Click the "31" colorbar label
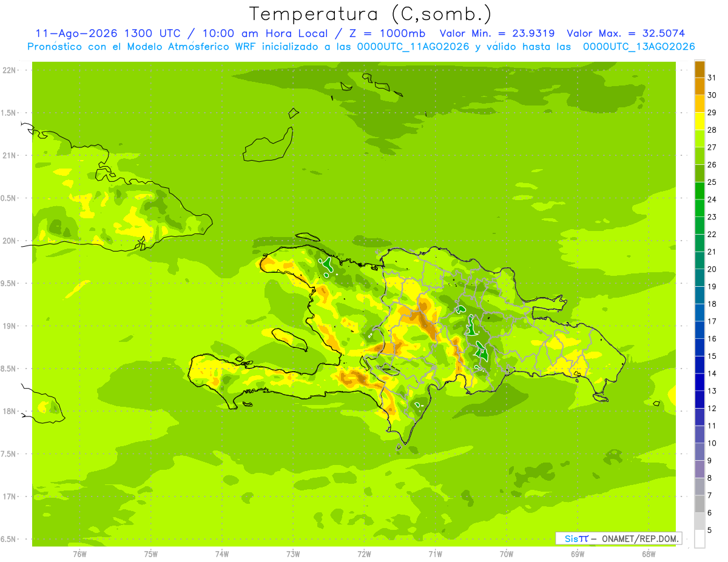728x562 pixels. coord(712,78)
